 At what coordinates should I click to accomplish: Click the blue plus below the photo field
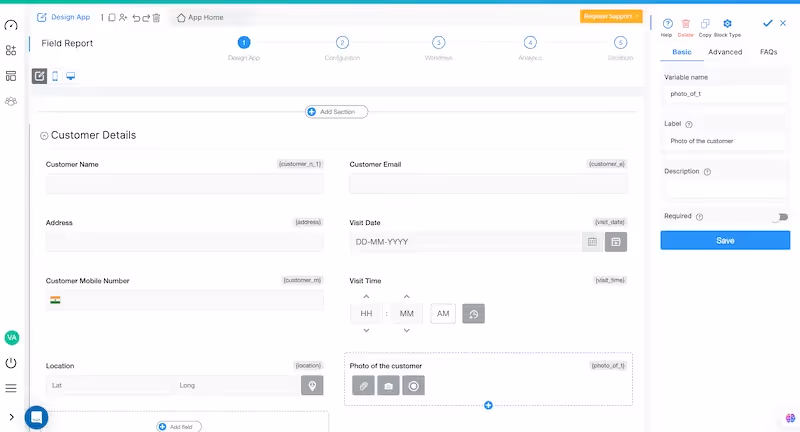pyautogui.click(x=488, y=405)
